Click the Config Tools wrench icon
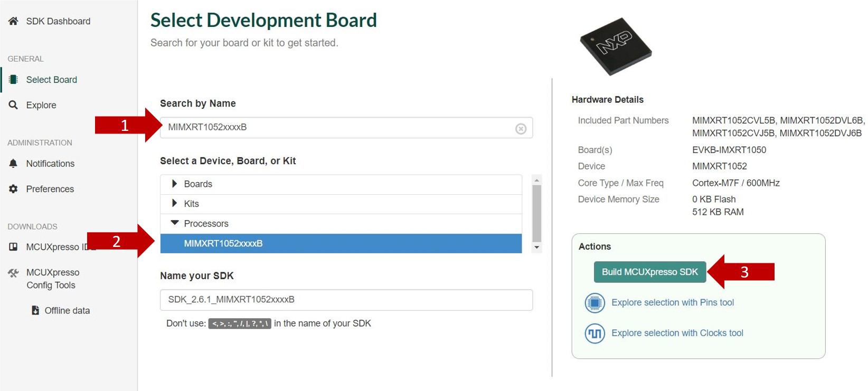The width and height of the screenshot is (868, 391). tap(13, 273)
